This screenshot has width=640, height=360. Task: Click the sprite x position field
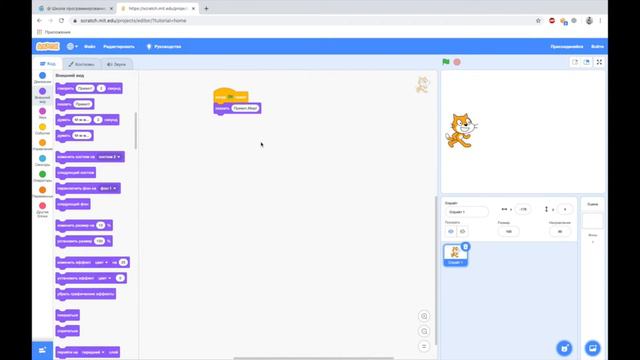coord(523,209)
